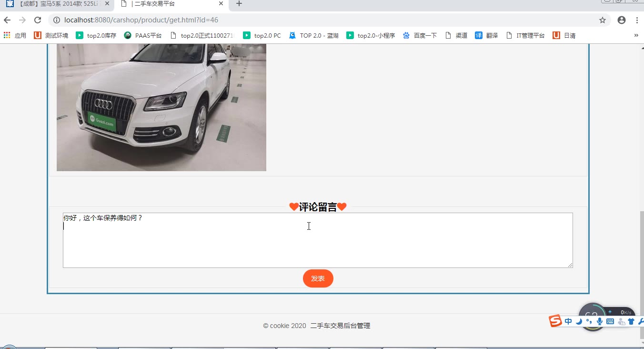The image size is (644, 349).
Task: Click the white Audi car photo
Action: coord(161,107)
